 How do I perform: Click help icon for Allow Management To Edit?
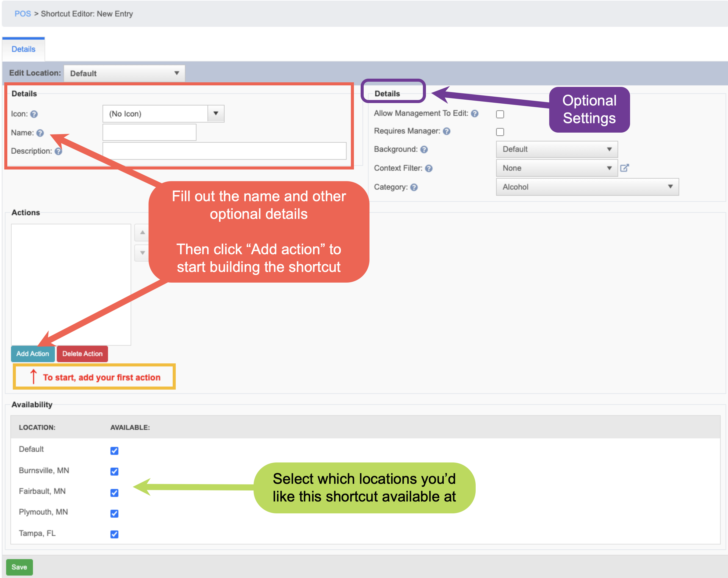tap(475, 113)
